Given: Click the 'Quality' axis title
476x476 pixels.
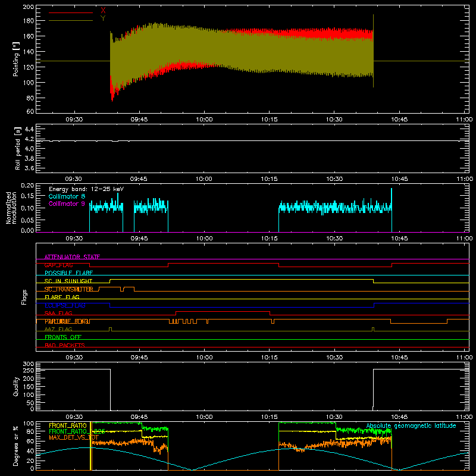Looking at the screenshot, I should (x=16, y=386).
